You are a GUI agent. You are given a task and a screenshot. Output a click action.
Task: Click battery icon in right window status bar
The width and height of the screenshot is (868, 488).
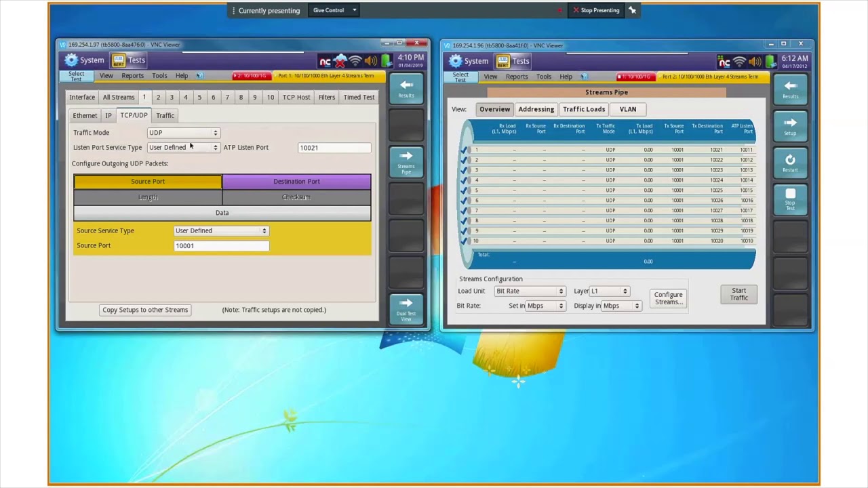[770, 62]
